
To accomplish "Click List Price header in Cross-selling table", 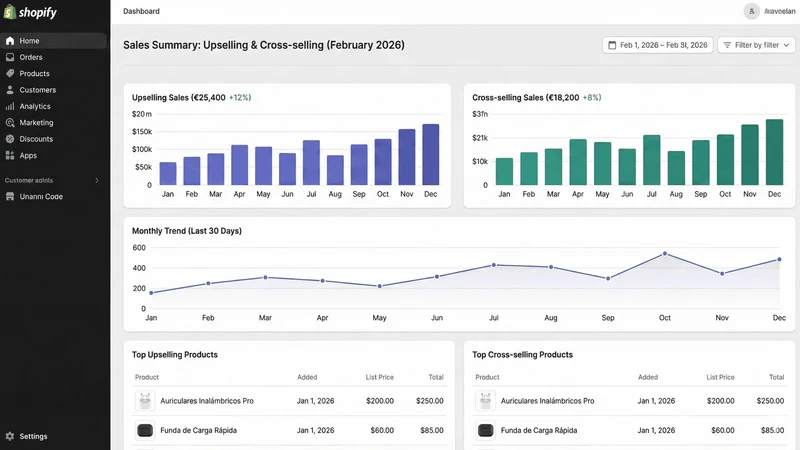I will click(x=720, y=377).
